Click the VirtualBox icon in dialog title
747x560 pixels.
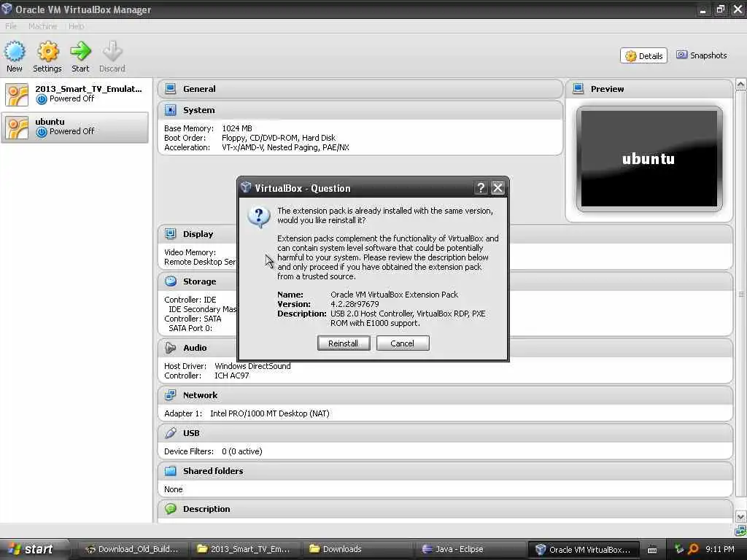(x=246, y=187)
